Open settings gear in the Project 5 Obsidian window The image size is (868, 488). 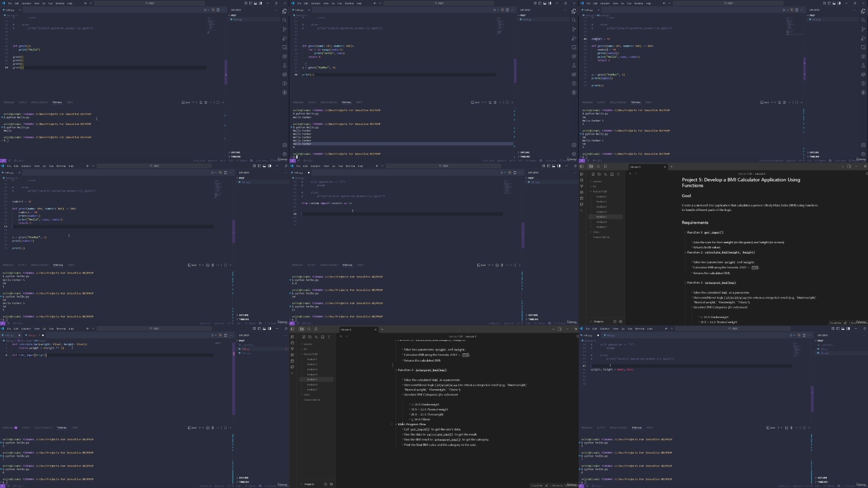tap(621, 321)
